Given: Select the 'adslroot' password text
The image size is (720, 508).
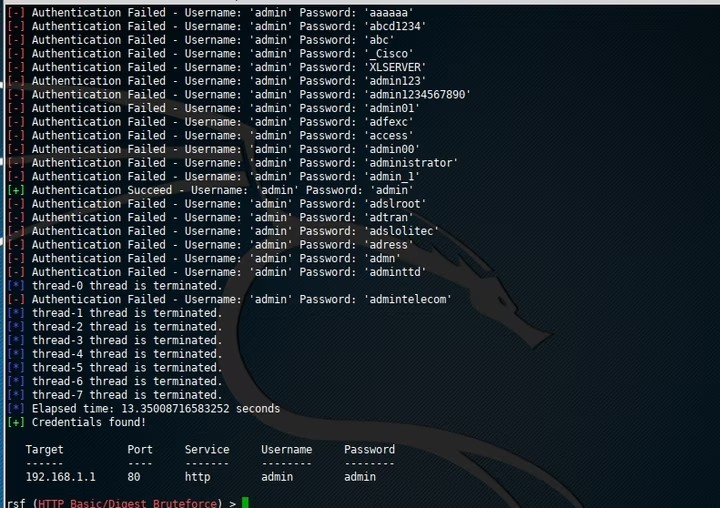Looking at the screenshot, I should (x=395, y=204).
